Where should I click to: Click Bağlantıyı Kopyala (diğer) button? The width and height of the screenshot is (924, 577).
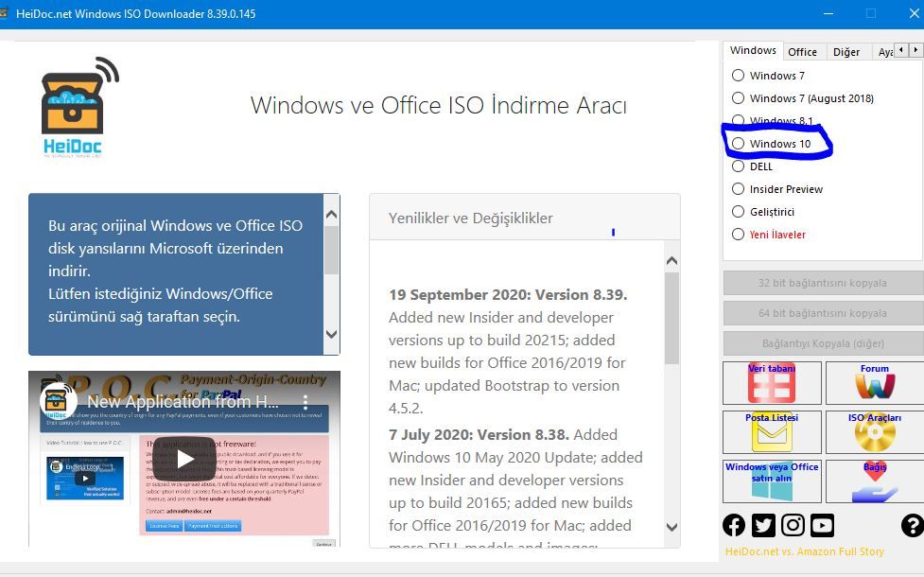click(x=823, y=343)
